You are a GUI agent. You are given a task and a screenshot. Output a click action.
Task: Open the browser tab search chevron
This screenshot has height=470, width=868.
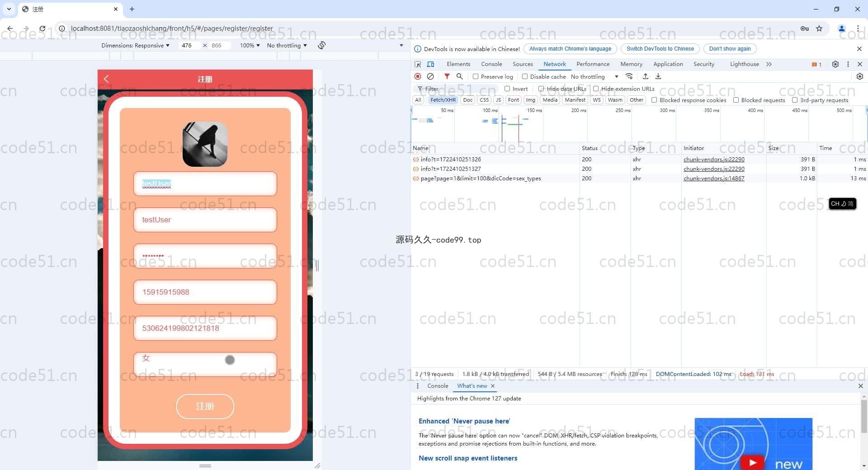click(x=9, y=9)
